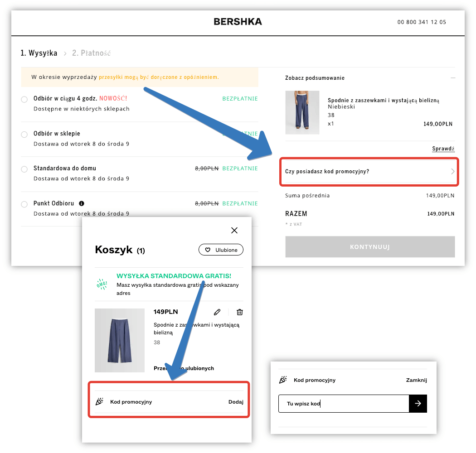Click the OMG! free shipping badge
Screen dimensions: 476x453
click(x=102, y=284)
